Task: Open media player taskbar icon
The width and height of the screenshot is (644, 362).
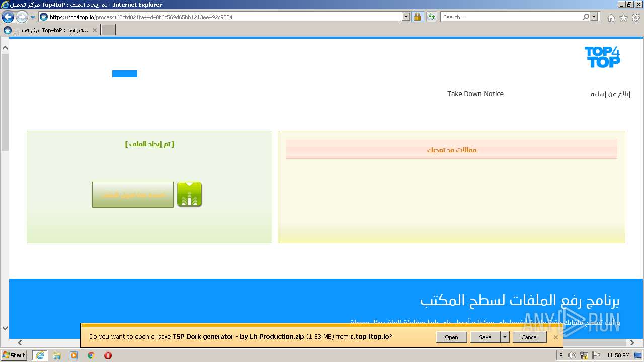Action: coord(74,355)
